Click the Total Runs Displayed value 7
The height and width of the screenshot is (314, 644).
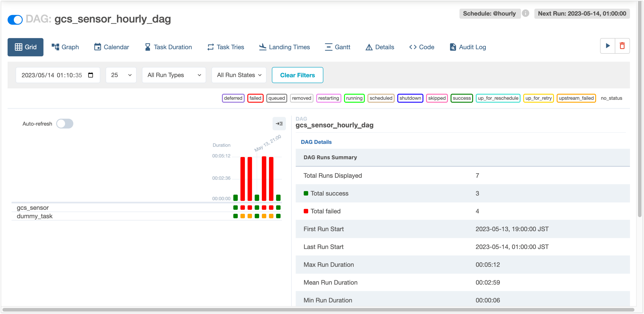(x=477, y=176)
